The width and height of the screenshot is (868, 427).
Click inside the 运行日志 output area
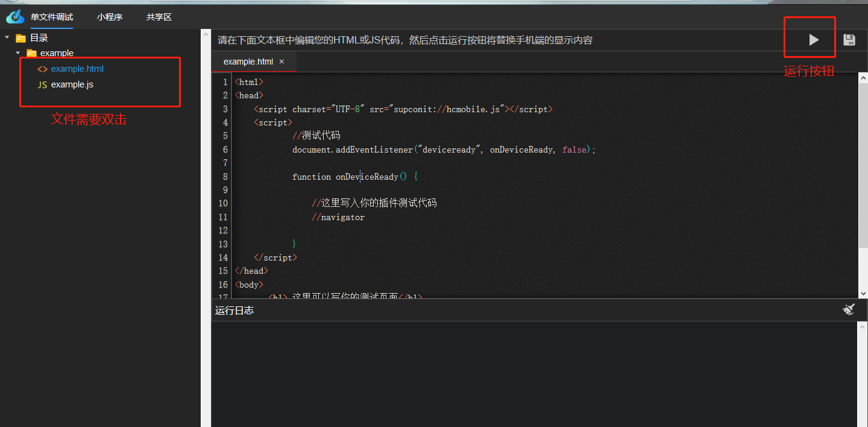(533, 374)
